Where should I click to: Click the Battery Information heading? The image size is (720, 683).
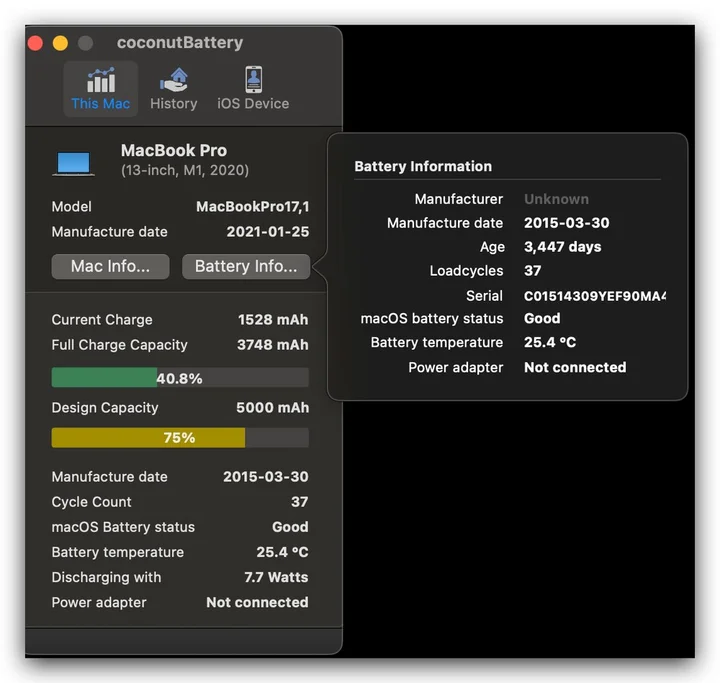tap(423, 166)
